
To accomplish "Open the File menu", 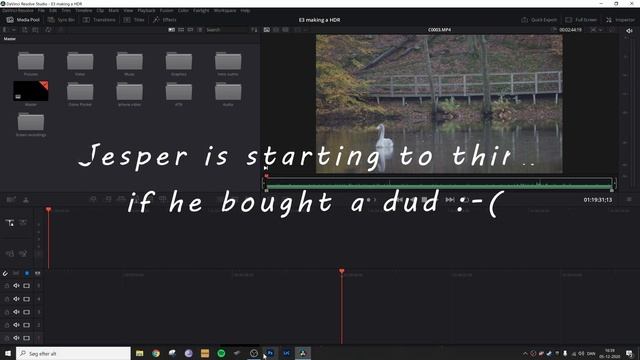I will pyautogui.click(x=41, y=11).
